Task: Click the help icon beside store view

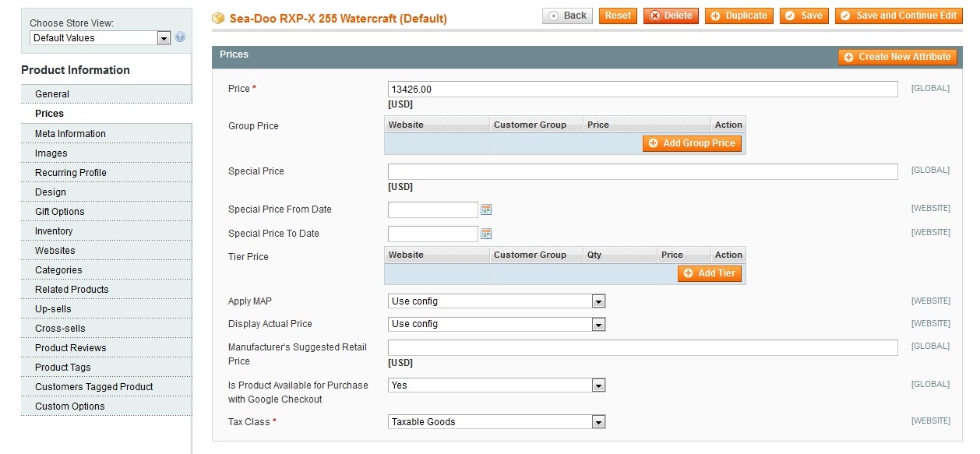Action: pyautogui.click(x=180, y=37)
